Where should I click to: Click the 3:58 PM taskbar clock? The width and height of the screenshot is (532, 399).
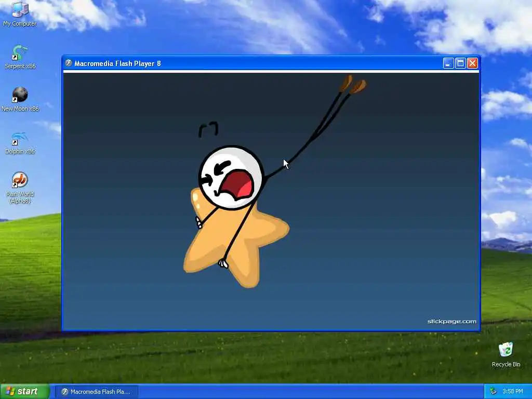click(512, 391)
